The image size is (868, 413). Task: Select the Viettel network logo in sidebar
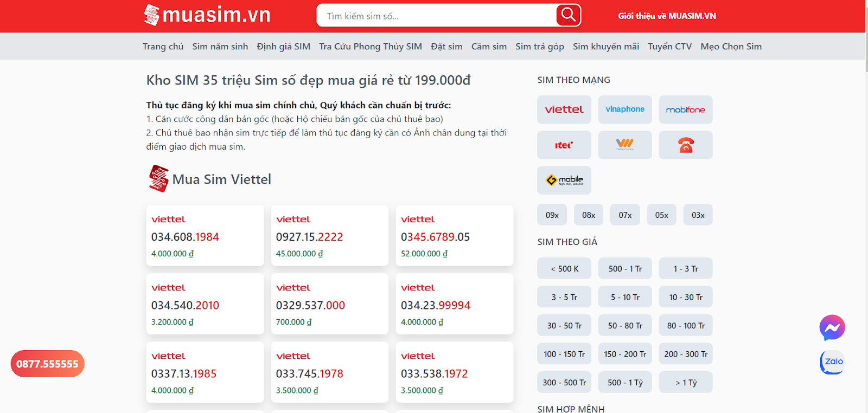[x=564, y=109]
